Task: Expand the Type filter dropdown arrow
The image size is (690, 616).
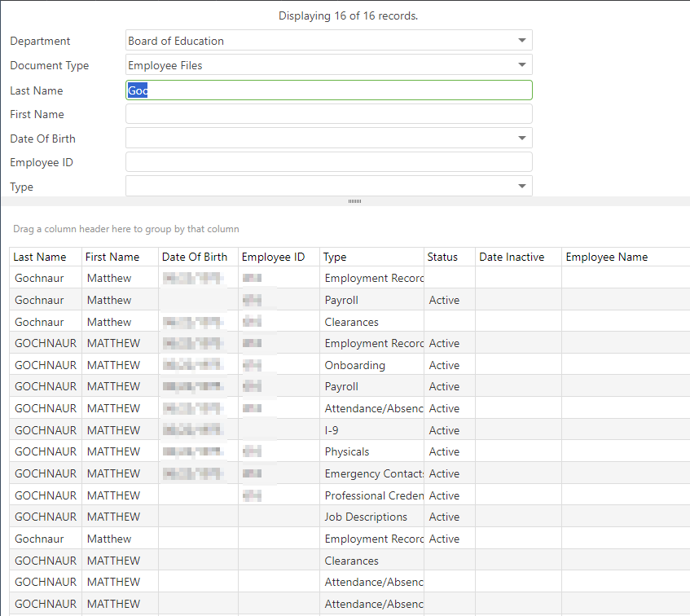Action: 521,187
